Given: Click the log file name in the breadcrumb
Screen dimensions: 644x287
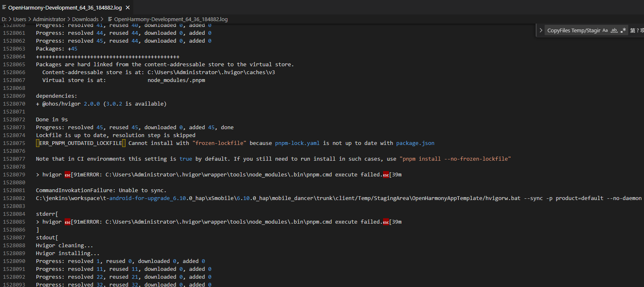Looking at the screenshot, I should 171,19.
